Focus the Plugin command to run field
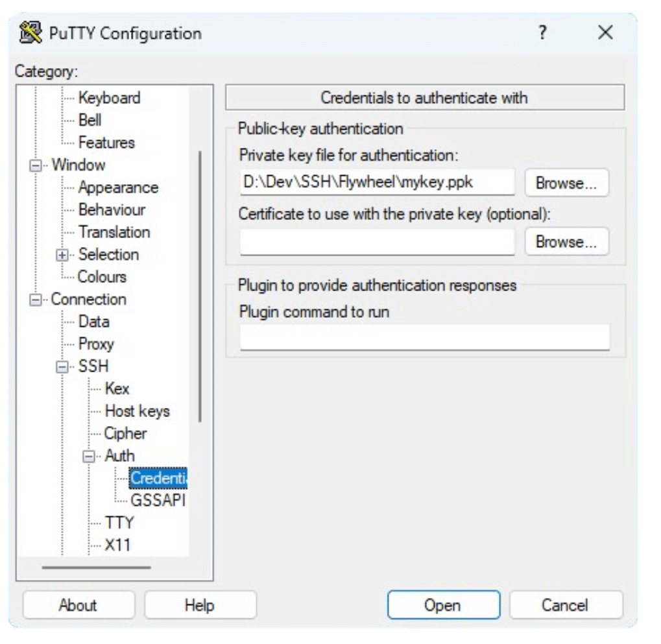This screenshot has height=644, width=661. 424,337
